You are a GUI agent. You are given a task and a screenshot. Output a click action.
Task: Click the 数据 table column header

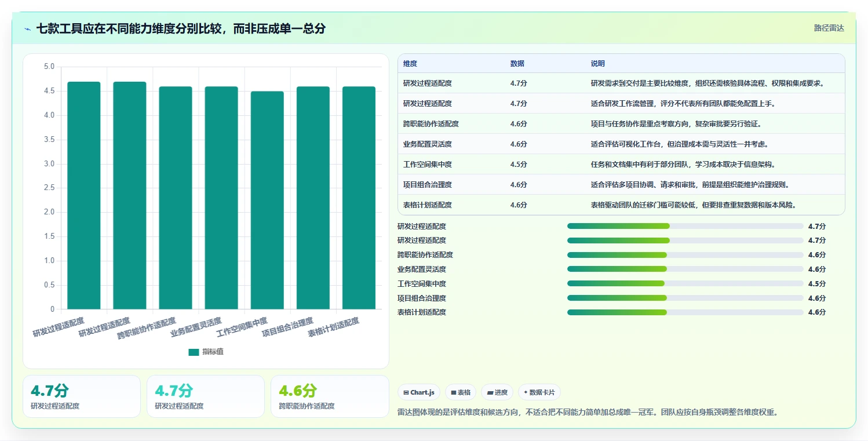click(517, 64)
